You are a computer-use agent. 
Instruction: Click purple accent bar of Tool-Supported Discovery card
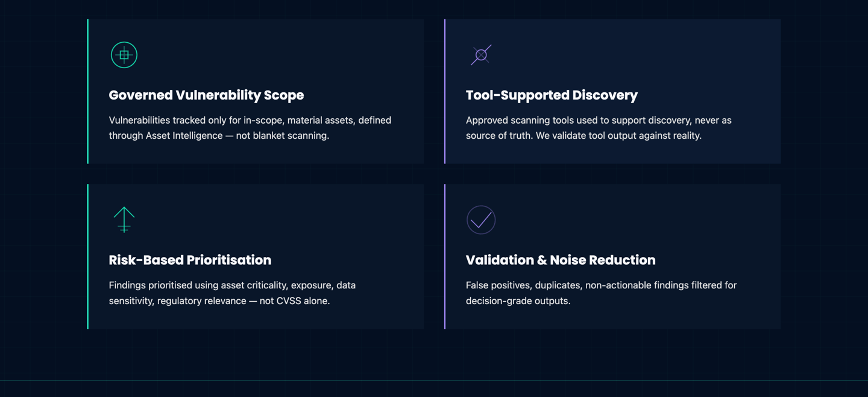445,91
